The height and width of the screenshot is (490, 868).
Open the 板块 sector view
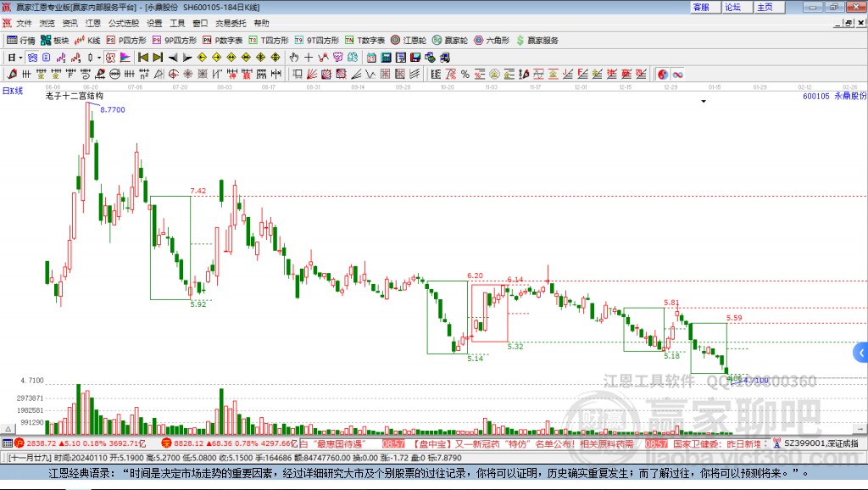(54, 41)
